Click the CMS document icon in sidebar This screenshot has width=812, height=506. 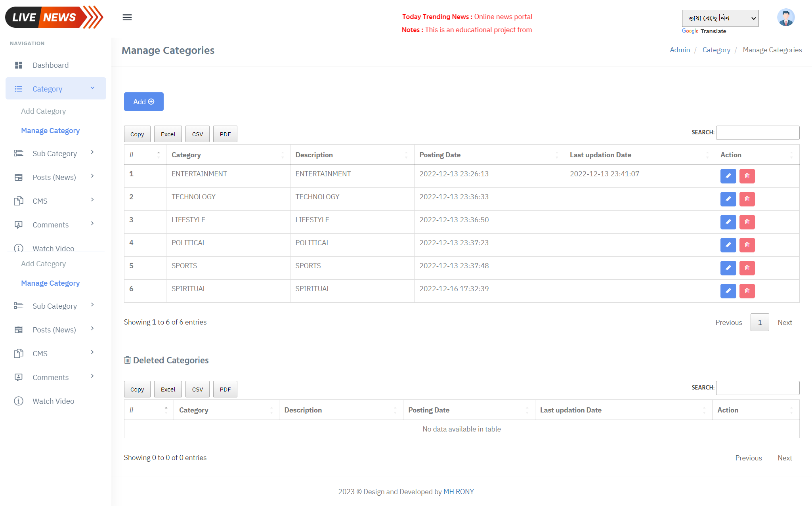tap(19, 201)
